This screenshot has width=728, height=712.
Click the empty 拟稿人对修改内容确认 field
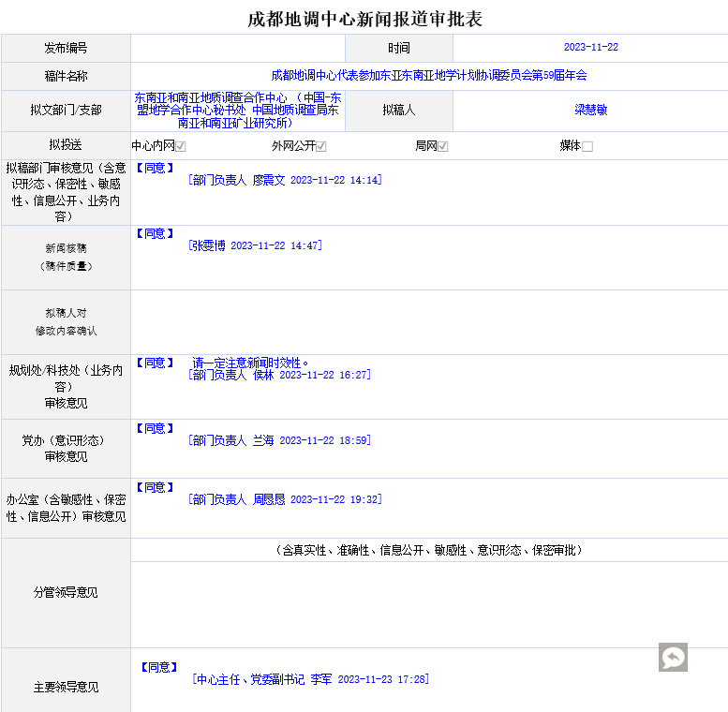coord(428,321)
